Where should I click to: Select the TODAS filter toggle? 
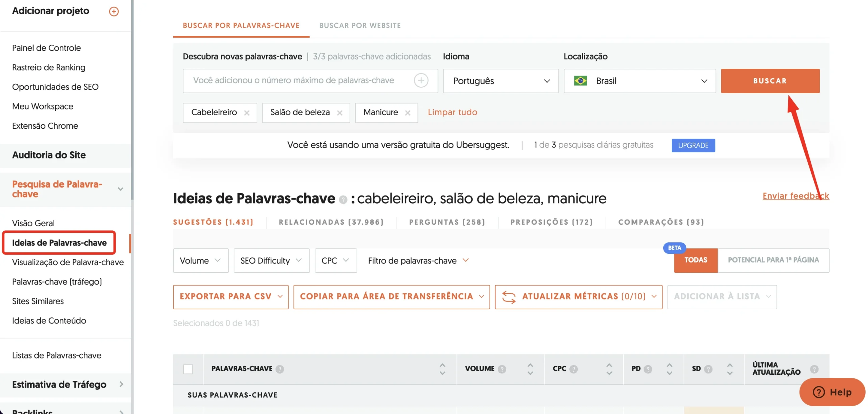[695, 260]
